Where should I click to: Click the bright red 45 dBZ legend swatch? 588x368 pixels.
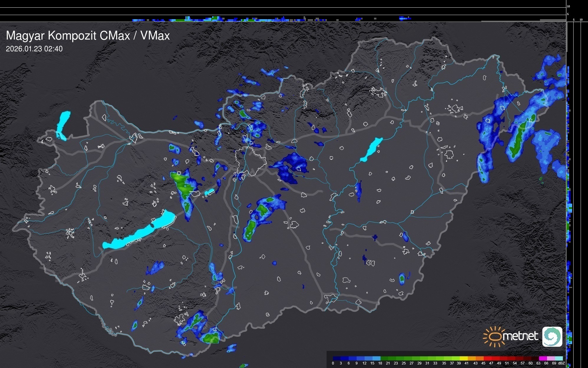487,358
